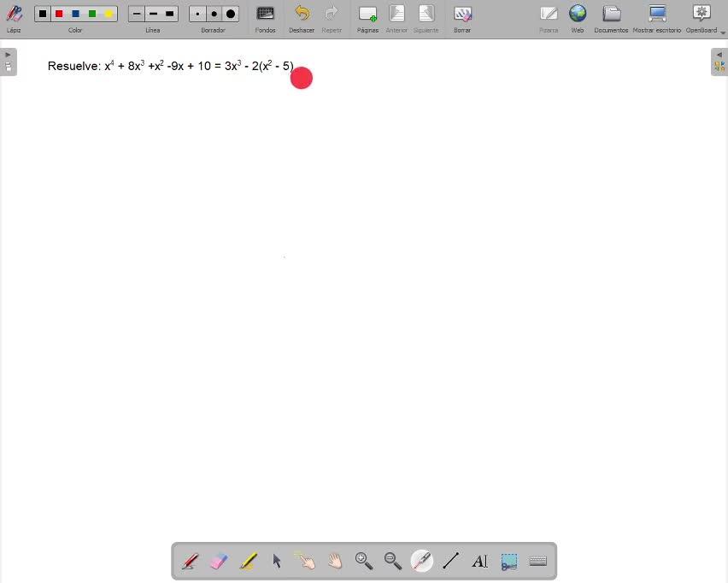
Task: Select the medium line width
Action: (x=153, y=14)
